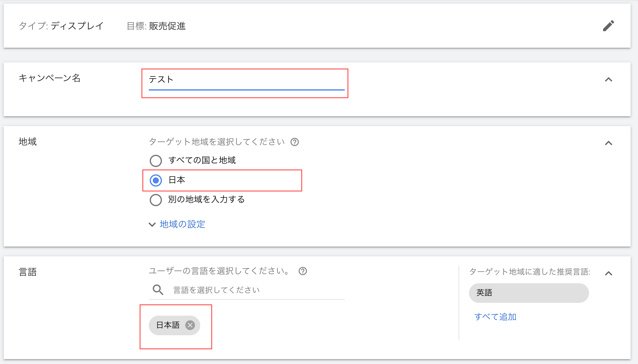Click the pencil edit icon
638x364 pixels.
(608, 26)
